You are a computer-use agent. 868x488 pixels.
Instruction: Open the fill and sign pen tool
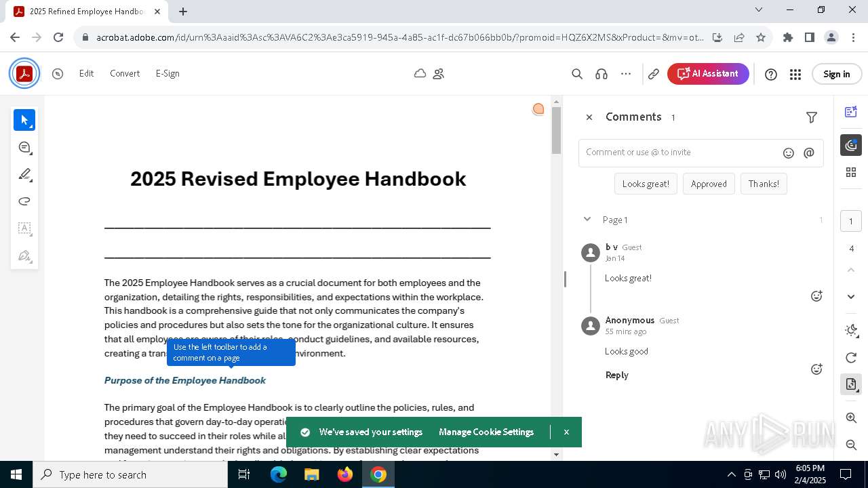coord(24,256)
